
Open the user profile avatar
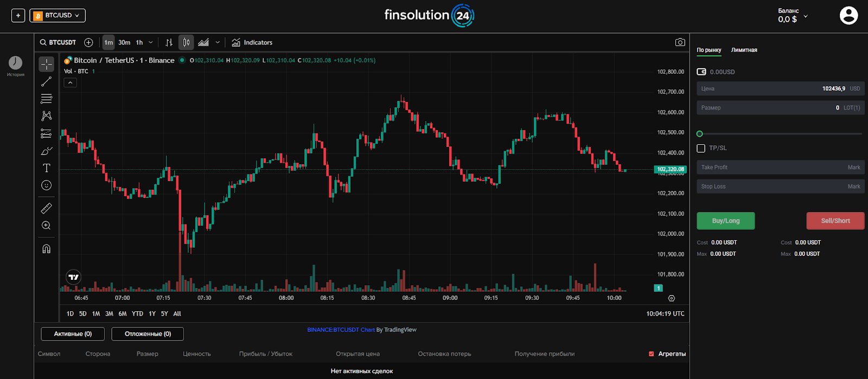[848, 15]
